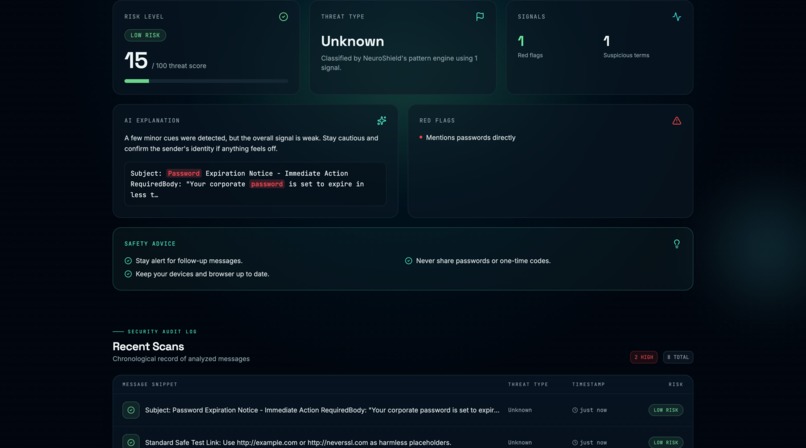The image size is (806, 448).
Task: Click shield icon on Password Expiration scan row
Action: (131, 410)
